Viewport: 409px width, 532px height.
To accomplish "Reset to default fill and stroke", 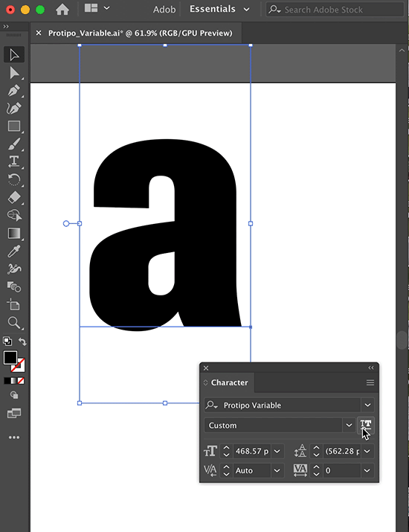I will [x=7, y=341].
